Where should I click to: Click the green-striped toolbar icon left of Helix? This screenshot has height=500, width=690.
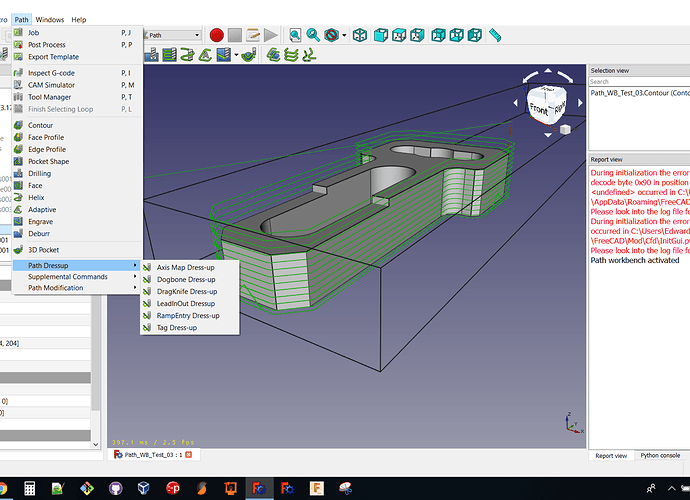point(169,55)
